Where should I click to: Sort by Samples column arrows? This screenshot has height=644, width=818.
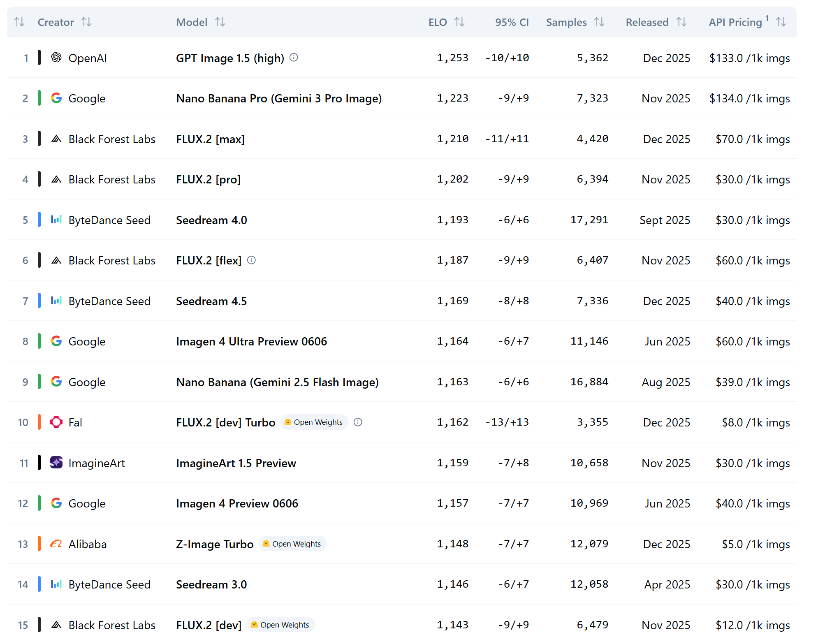pyautogui.click(x=599, y=22)
